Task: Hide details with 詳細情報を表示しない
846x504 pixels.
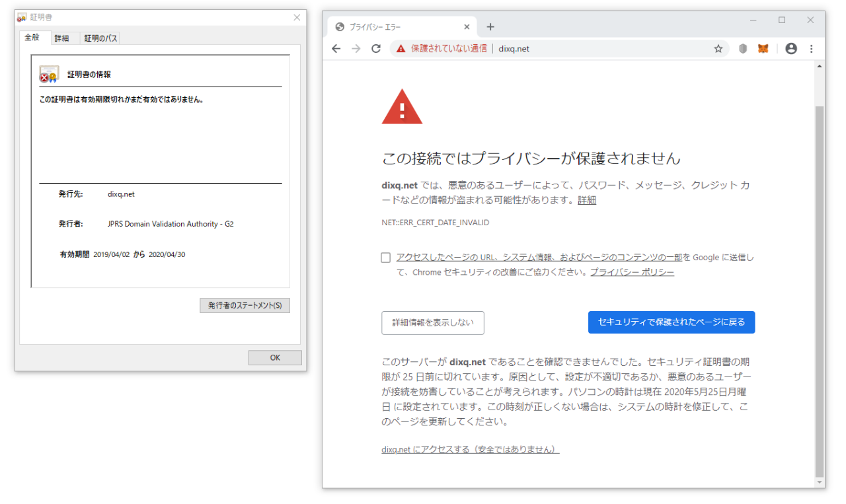Action: [433, 323]
